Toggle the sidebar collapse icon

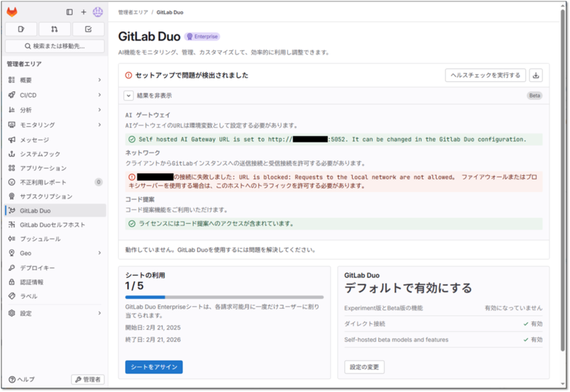[x=69, y=12]
